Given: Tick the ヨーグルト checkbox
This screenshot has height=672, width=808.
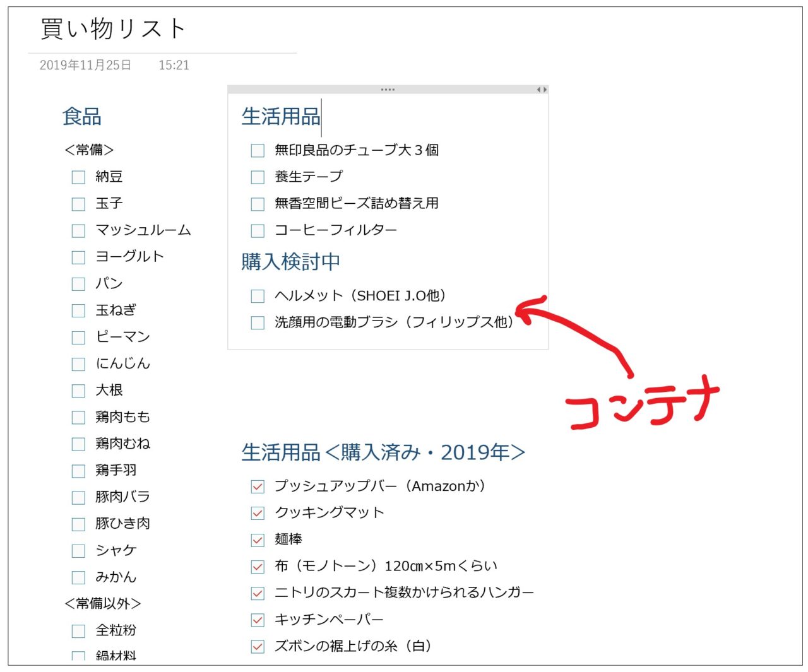Looking at the screenshot, I should point(78,257).
